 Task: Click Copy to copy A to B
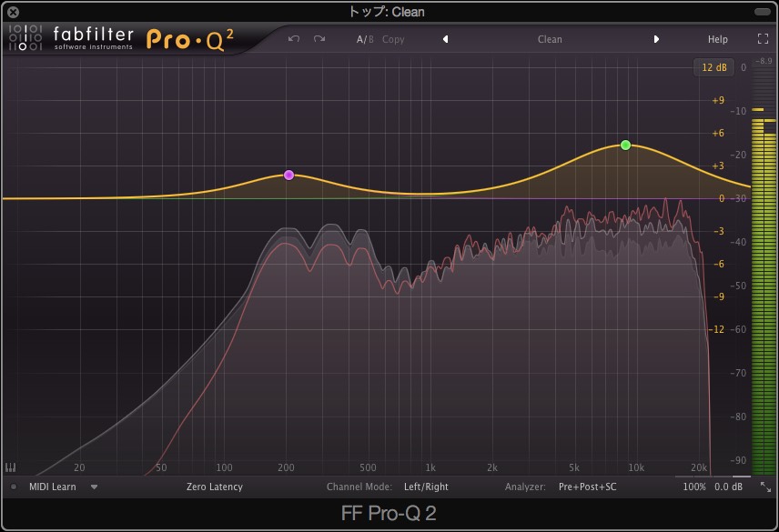click(x=393, y=39)
